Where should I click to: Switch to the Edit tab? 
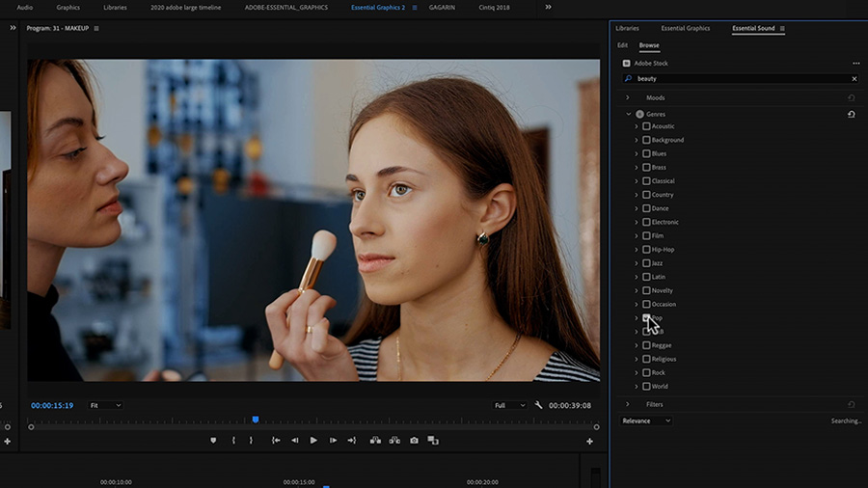[x=622, y=45]
